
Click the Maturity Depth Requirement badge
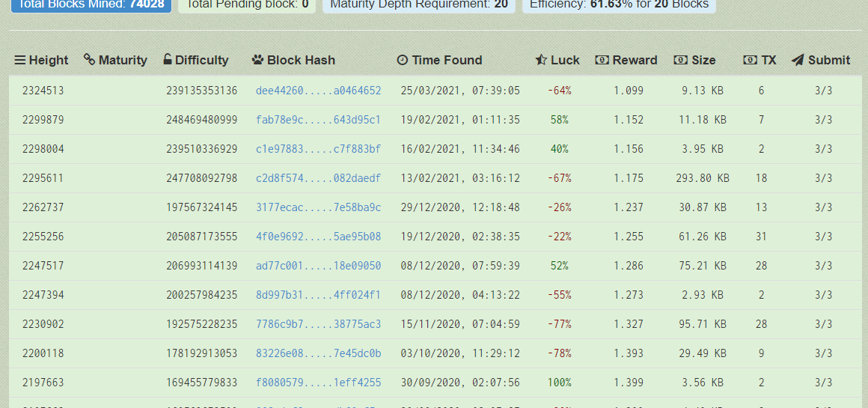click(x=418, y=4)
